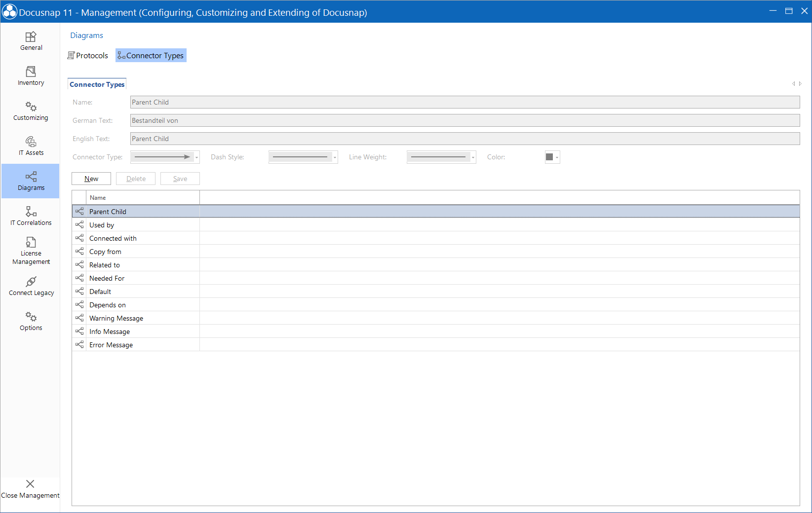
Task: Open the Options section
Action: (x=31, y=320)
